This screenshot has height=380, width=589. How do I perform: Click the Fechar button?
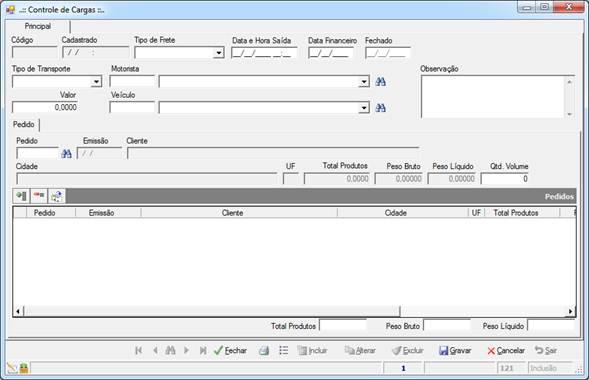point(230,350)
